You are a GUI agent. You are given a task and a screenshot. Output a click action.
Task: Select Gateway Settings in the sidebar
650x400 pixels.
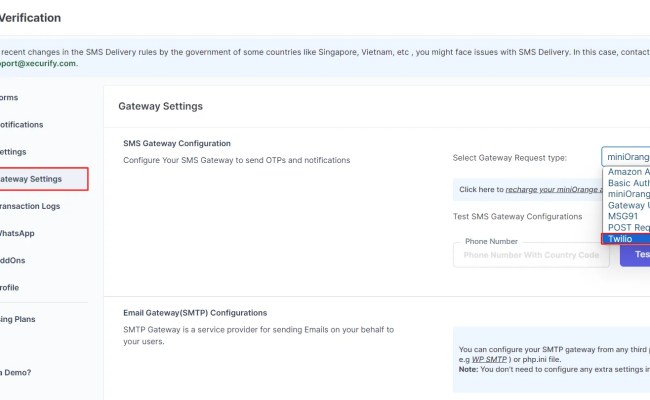click(44, 179)
